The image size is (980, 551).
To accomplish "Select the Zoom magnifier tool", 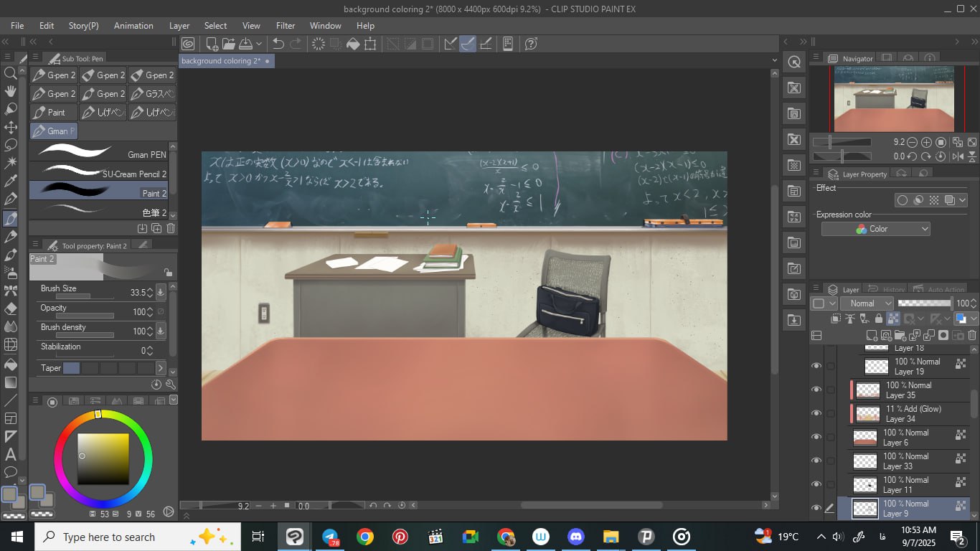I will pyautogui.click(x=11, y=72).
